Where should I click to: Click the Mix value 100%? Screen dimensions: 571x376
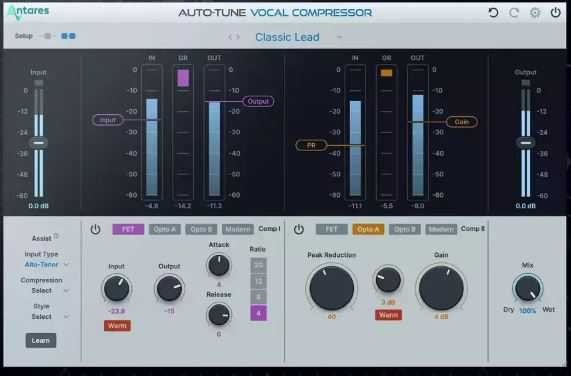[528, 311]
